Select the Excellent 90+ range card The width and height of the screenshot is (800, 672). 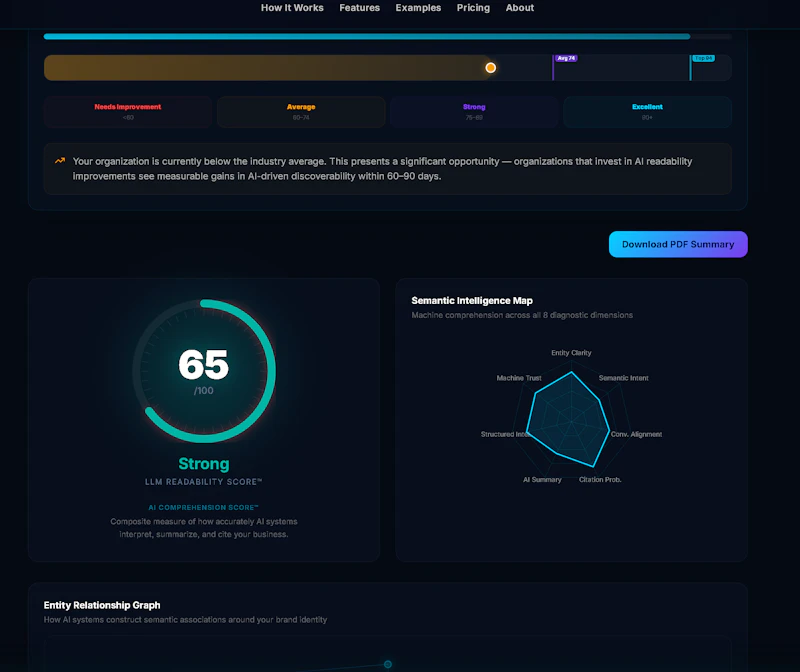pos(647,112)
